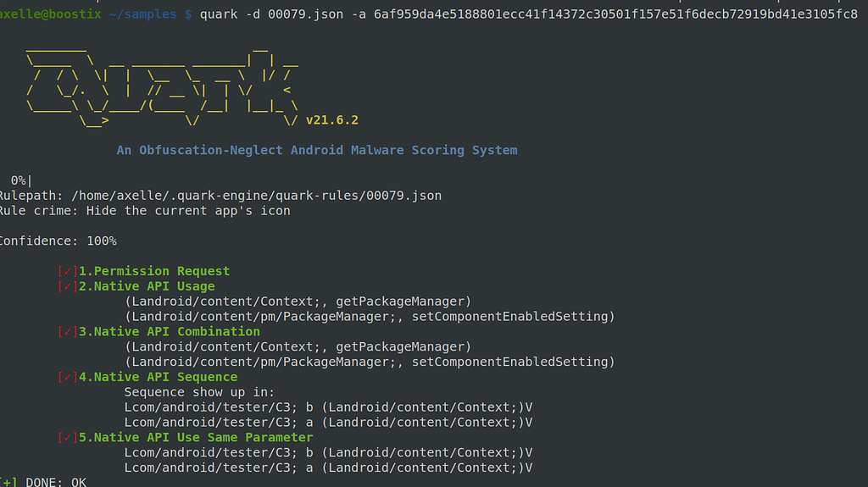Click 'Rule crime: Hide the current app's icon'

pos(145,211)
